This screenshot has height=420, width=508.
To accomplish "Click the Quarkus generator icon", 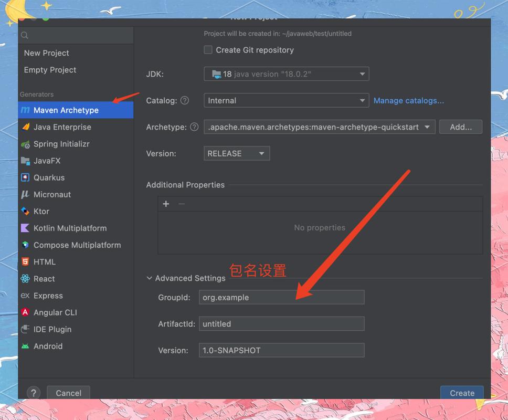I will coord(25,177).
